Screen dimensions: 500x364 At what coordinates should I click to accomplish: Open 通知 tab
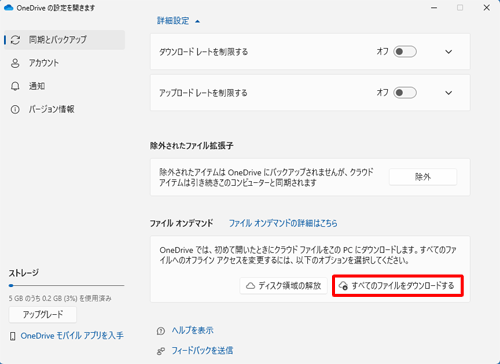pyautogui.click(x=65, y=86)
